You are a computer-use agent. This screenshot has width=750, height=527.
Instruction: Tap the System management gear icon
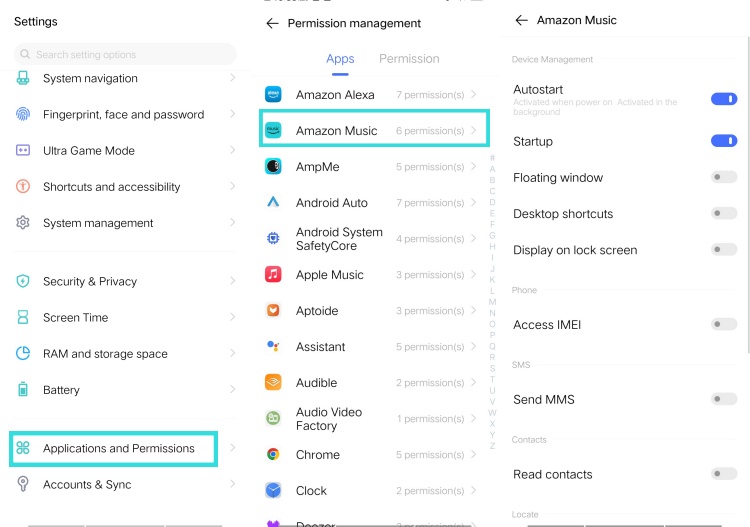point(23,222)
